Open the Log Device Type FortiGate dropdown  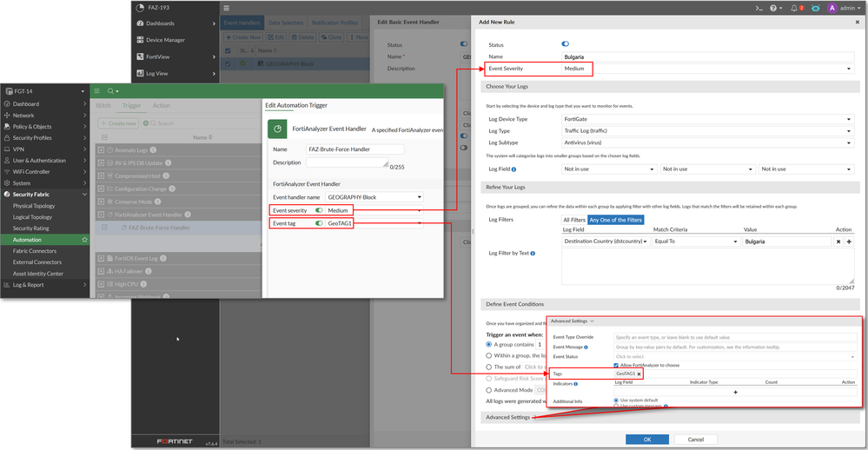(x=707, y=119)
